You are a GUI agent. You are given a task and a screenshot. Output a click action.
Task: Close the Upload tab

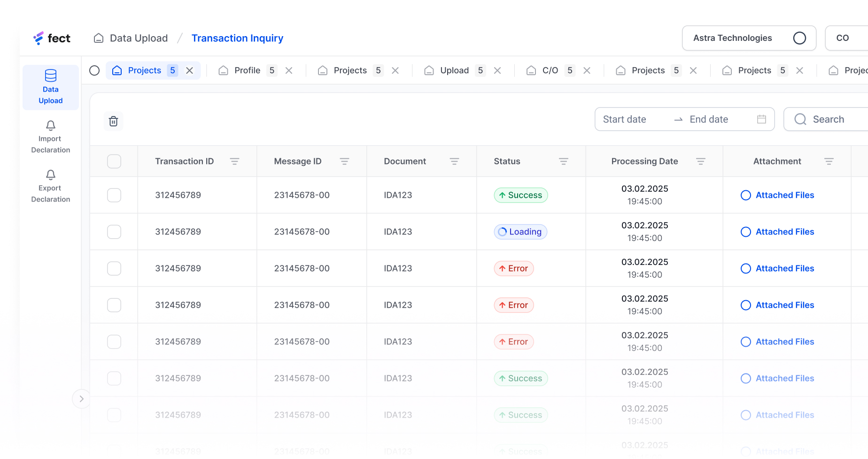[497, 70]
